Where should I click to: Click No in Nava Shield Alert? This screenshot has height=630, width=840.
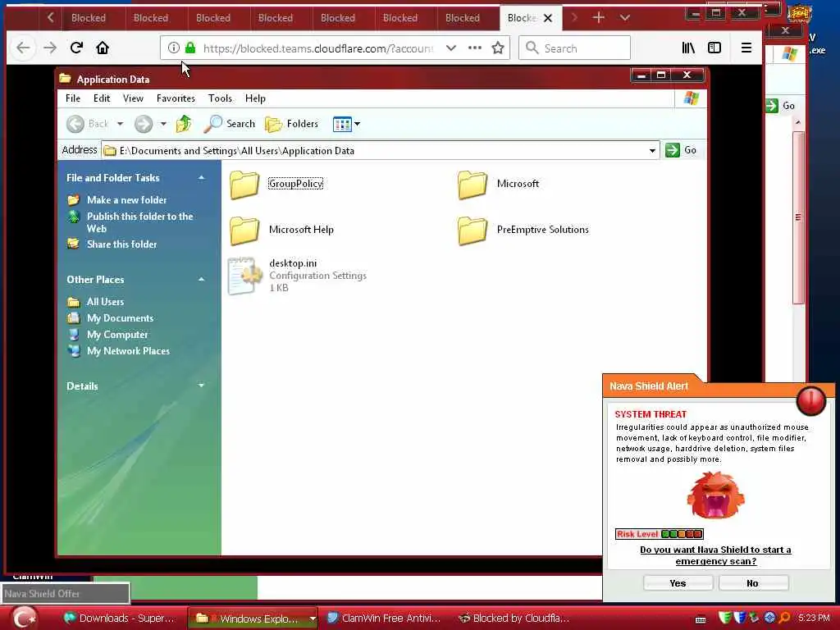click(x=753, y=583)
